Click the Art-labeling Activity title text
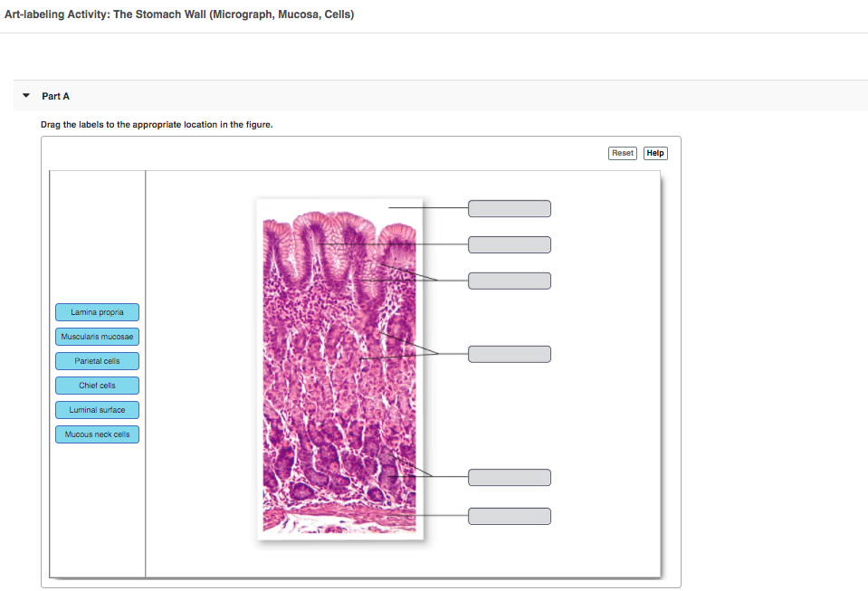This screenshot has width=868, height=591. point(179,14)
